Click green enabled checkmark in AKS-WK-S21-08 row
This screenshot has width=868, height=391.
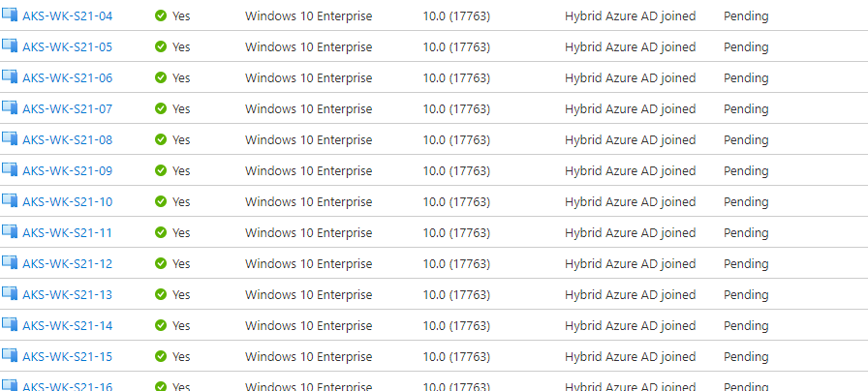[161, 140]
